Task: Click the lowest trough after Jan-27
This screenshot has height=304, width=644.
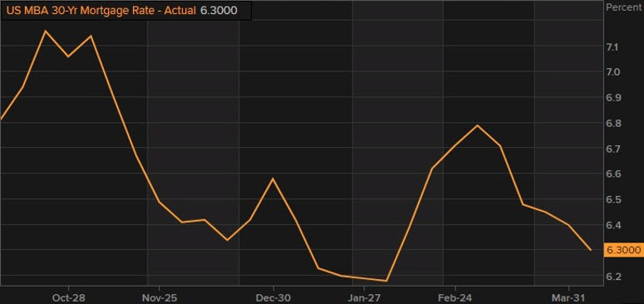Action: click(386, 281)
